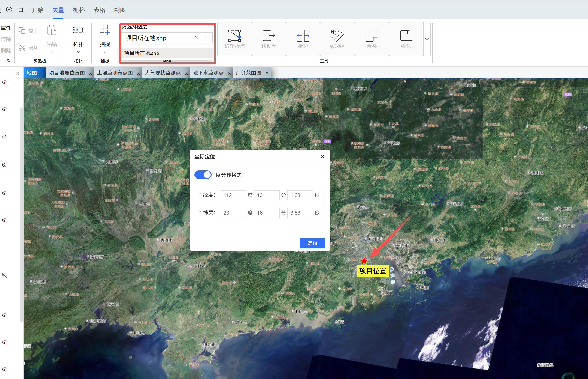Image resolution: width=588 pixels, height=379 pixels.
Task: Switch to the 栅格 ribbon tab
Action: coord(79,10)
